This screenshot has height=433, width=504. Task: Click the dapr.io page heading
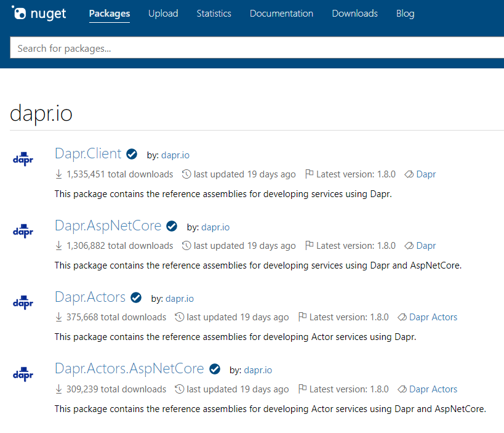coord(41,113)
